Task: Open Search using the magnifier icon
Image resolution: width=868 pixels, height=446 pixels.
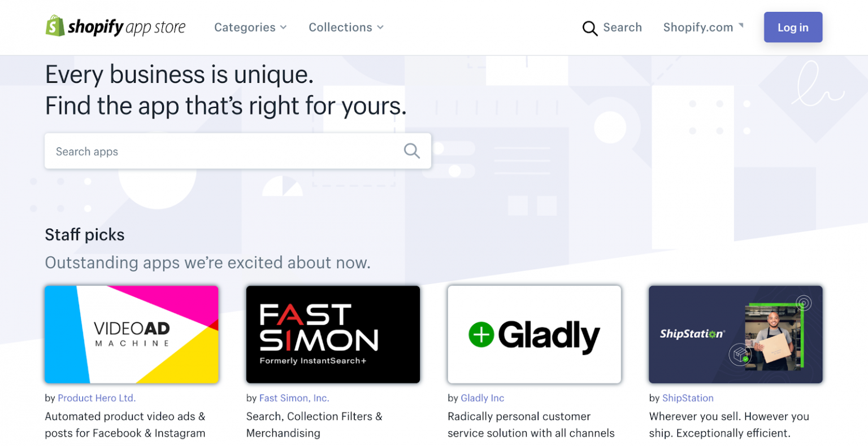Action: [589, 27]
